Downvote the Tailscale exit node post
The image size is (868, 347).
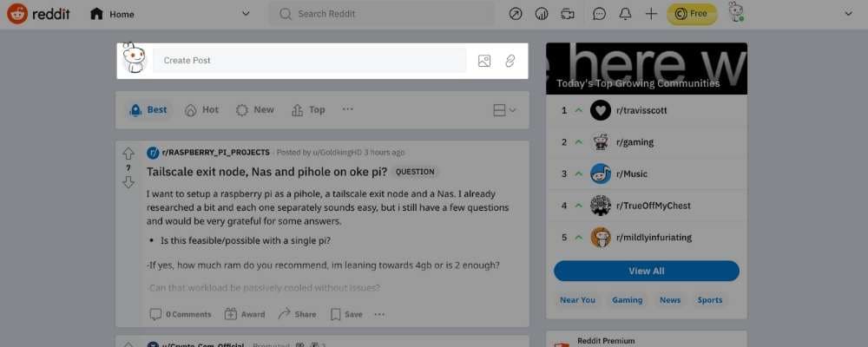[128, 182]
